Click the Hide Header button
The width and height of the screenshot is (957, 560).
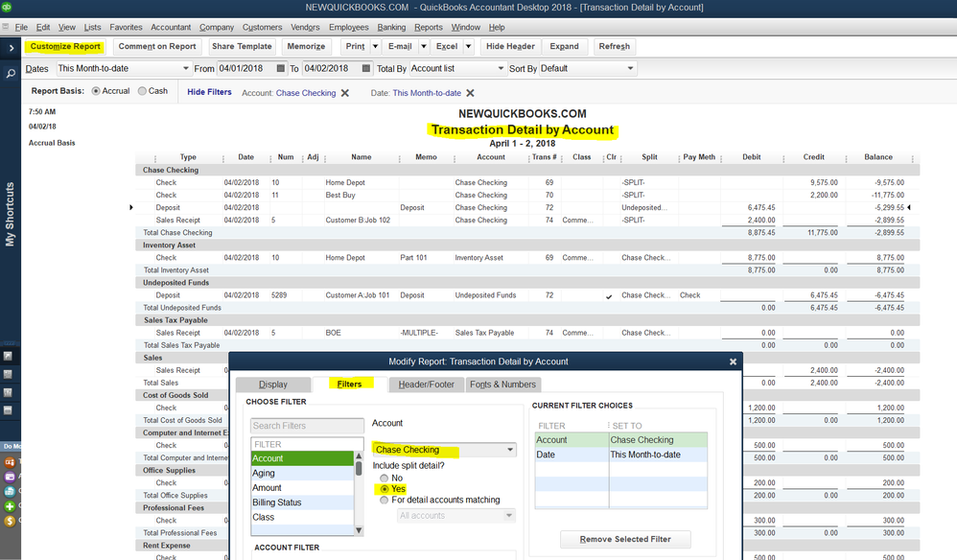pos(509,46)
